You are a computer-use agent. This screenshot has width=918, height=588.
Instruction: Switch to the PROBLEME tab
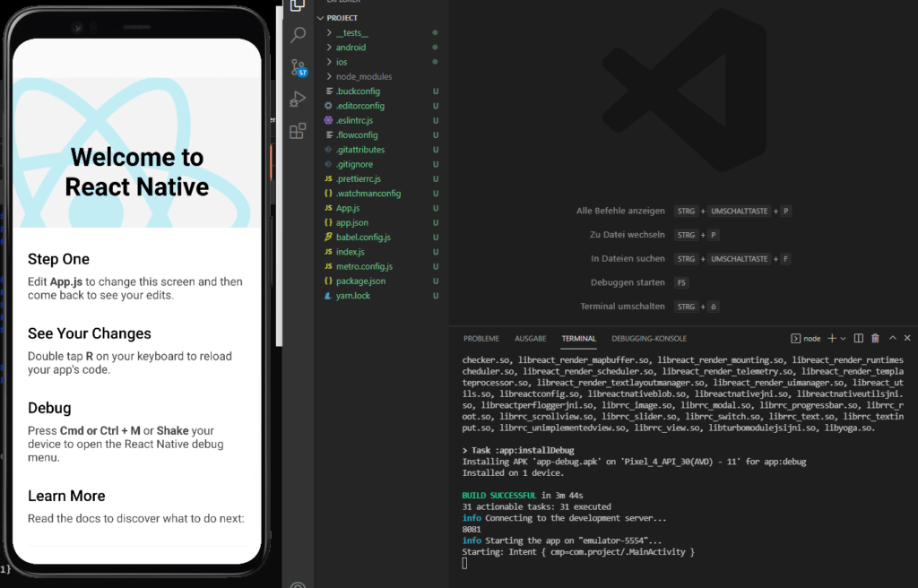click(x=481, y=338)
